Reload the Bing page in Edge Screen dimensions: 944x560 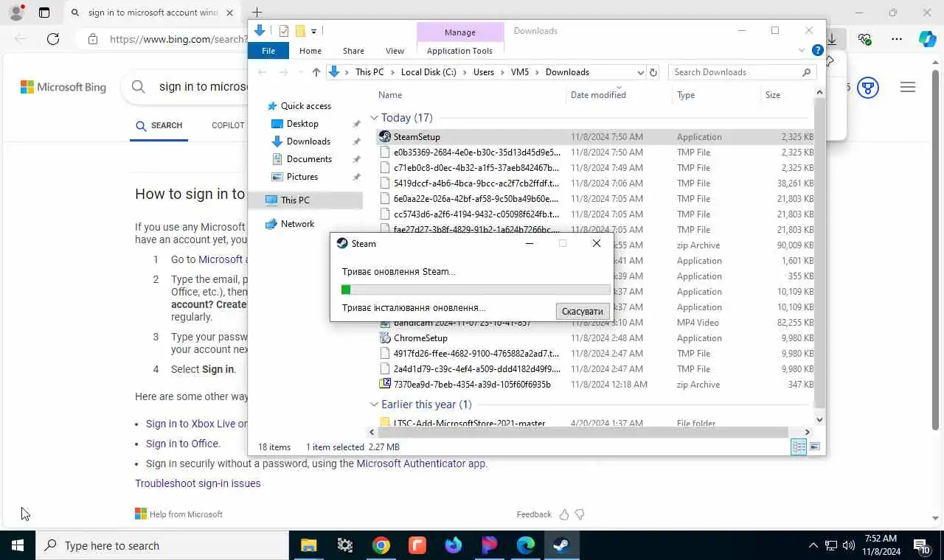tap(53, 39)
